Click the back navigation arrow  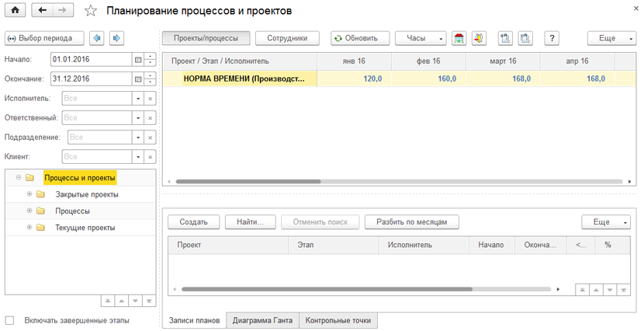pos(42,11)
